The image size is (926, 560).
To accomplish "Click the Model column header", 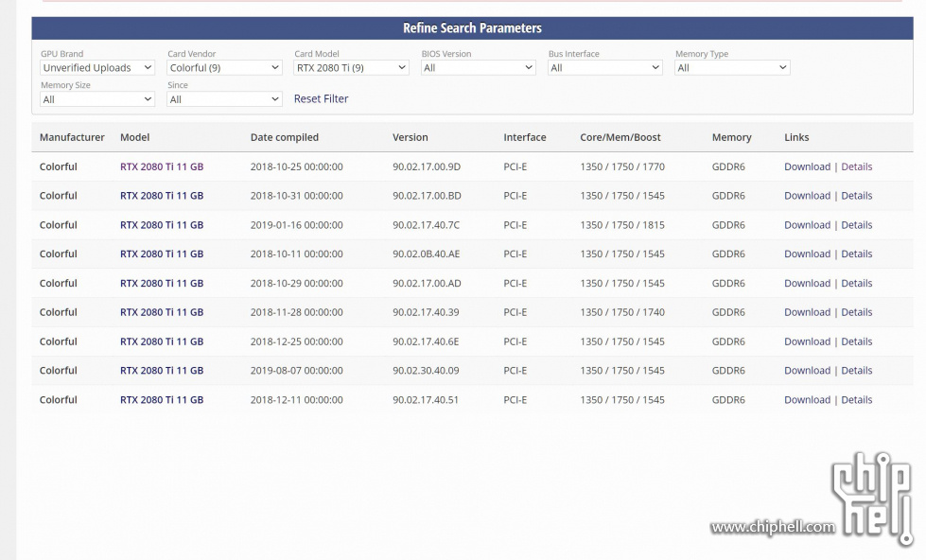I will pyautogui.click(x=134, y=137).
